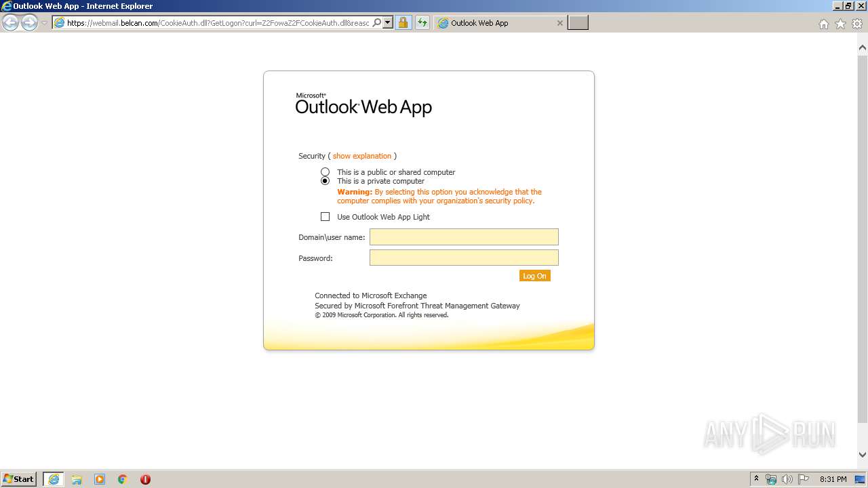The height and width of the screenshot is (488, 868).
Task: Open a new blank tab
Action: pos(578,23)
